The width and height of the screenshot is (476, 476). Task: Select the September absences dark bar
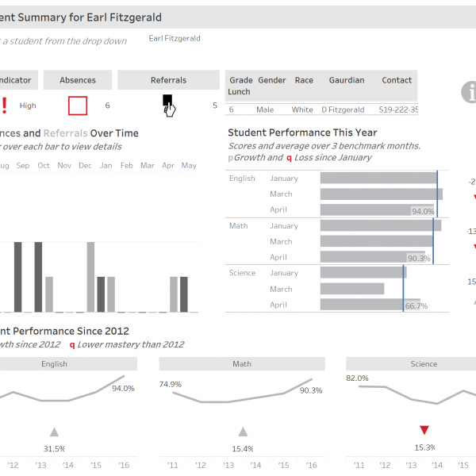click(x=18, y=277)
